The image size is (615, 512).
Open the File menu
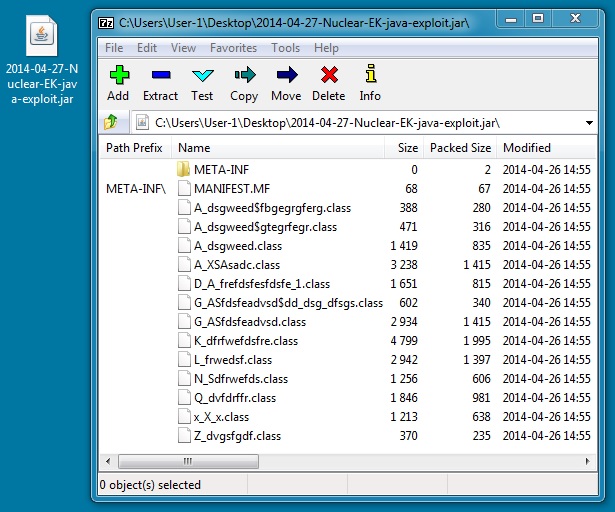tap(114, 48)
